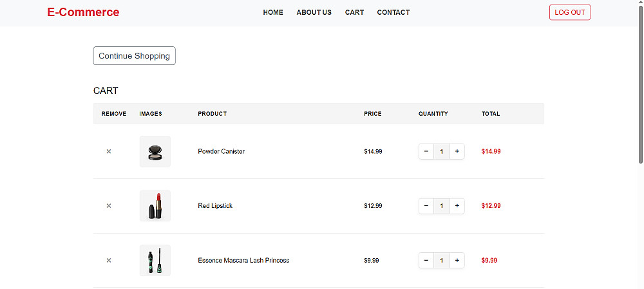This screenshot has height=289, width=644.
Task: Increase Powder Canister quantity with plus
Action: click(x=457, y=151)
